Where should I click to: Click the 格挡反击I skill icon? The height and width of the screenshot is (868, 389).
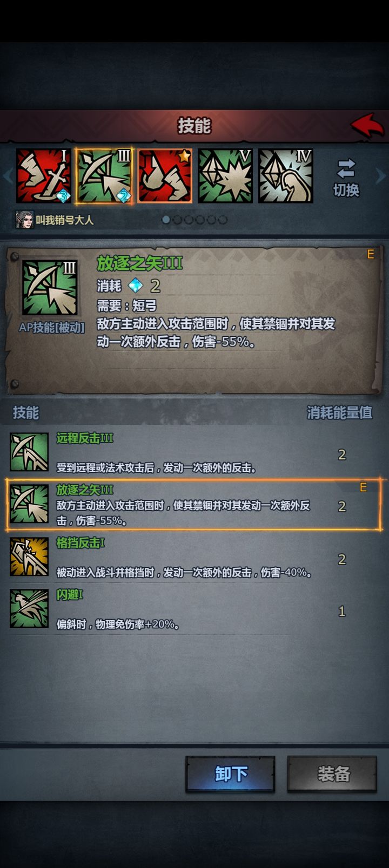tap(29, 557)
